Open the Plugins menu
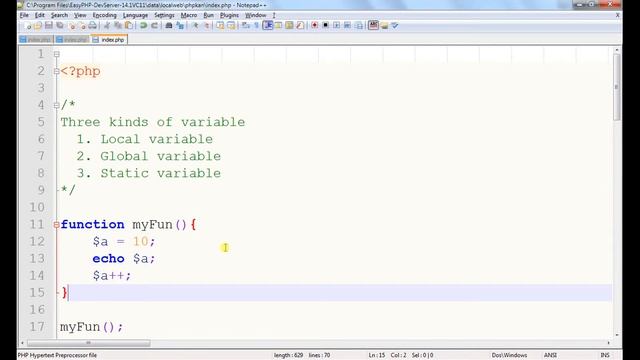Viewport: 640px width, 360px height. [229, 15]
